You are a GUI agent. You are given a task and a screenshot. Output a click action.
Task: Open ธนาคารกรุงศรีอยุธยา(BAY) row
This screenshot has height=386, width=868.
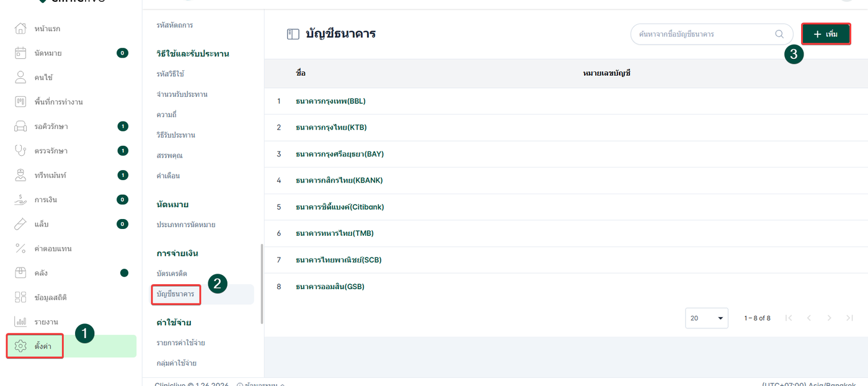point(566,154)
